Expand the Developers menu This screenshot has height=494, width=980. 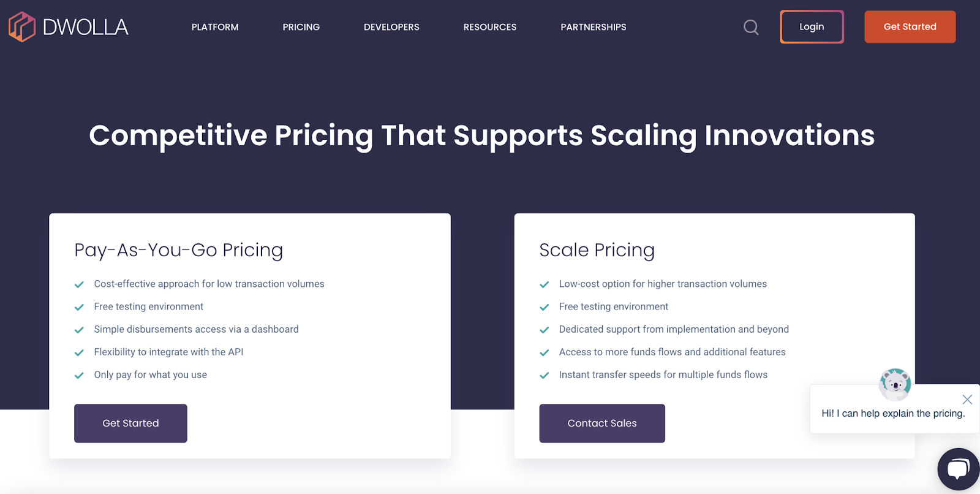point(391,27)
